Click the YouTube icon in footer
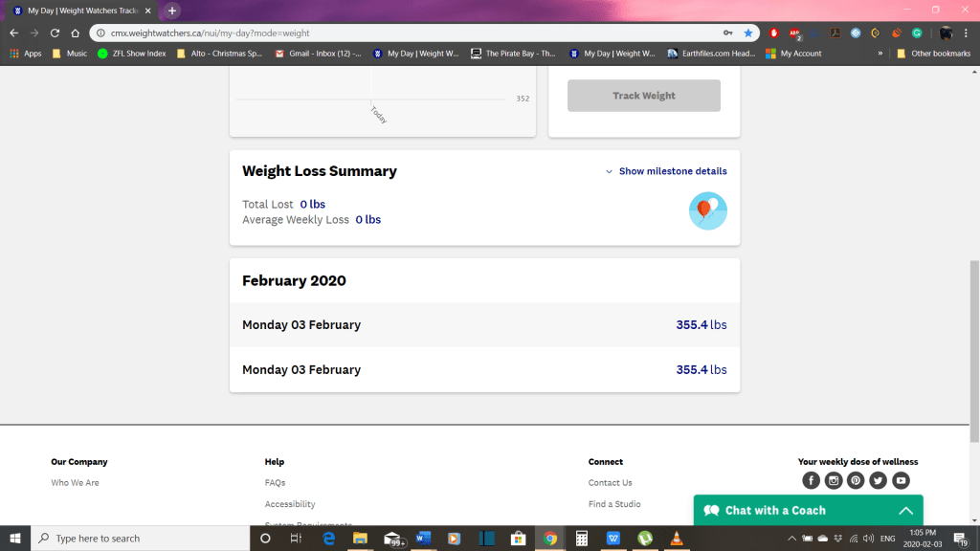The image size is (980, 551). [x=901, y=480]
